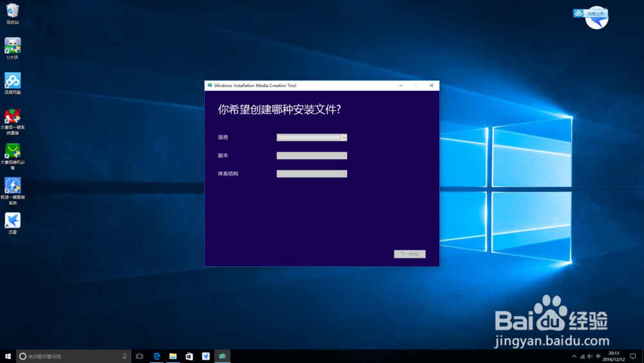
Task: Open the Windows Store taskbar icon
Action: click(x=189, y=357)
